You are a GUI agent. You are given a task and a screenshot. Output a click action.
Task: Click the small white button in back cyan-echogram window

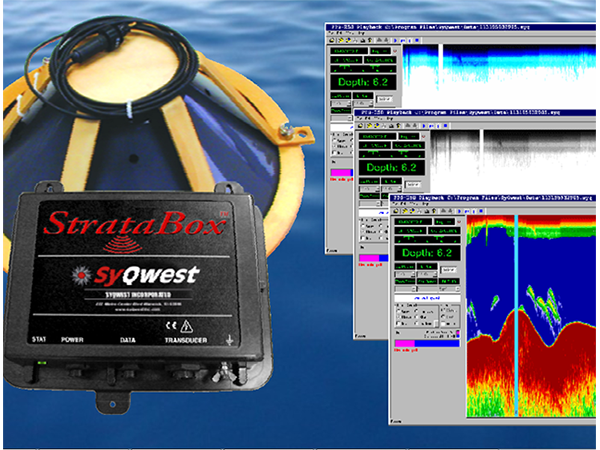point(384,99)
